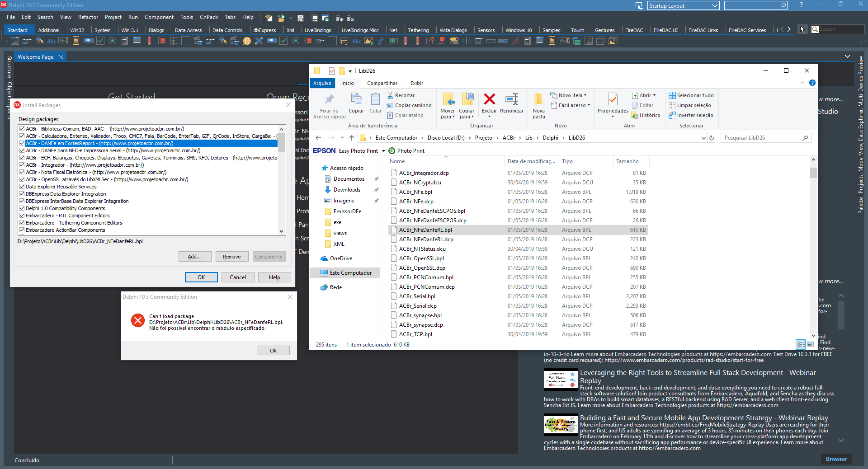Toggle Embarcadero ActionBar Components checkbox
868x469 pixels.
(x=22, y=230)
